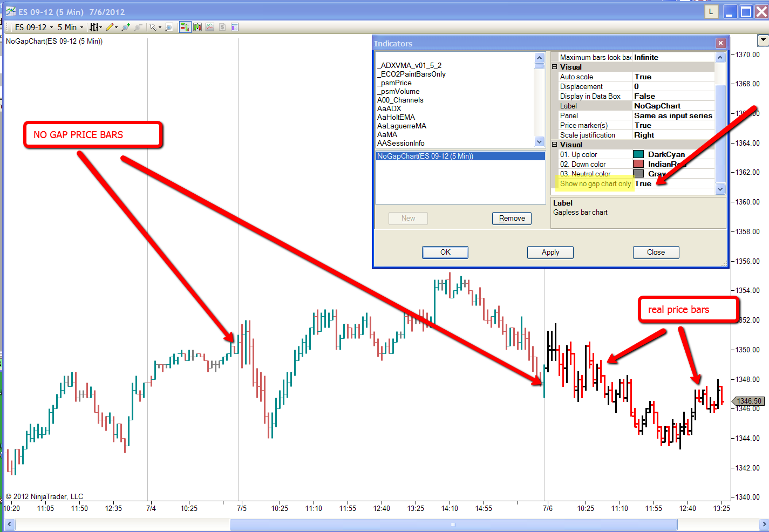Click Display in Data Box False value
Image resolution: width=769 pixels, height=532 pixels.
coord(673,96)
